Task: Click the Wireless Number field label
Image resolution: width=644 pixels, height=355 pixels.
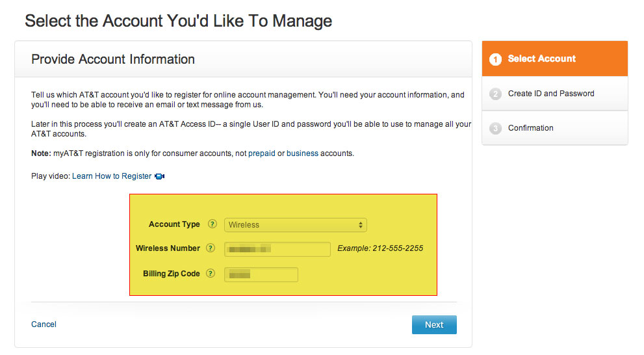Action: click(x=168, y=248)
